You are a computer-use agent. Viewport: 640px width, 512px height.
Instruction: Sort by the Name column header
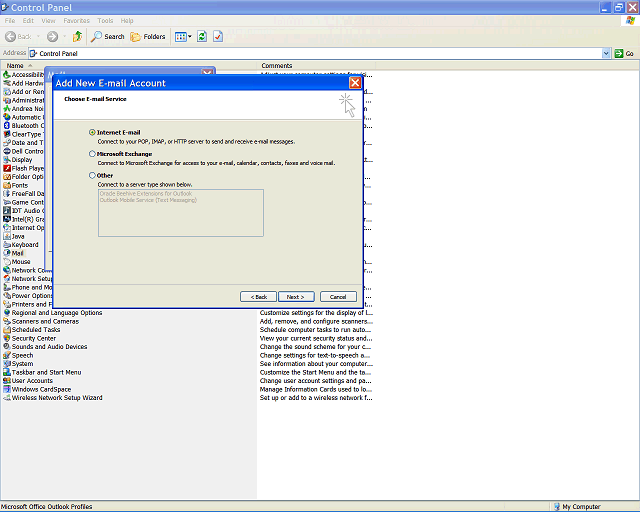128,65
